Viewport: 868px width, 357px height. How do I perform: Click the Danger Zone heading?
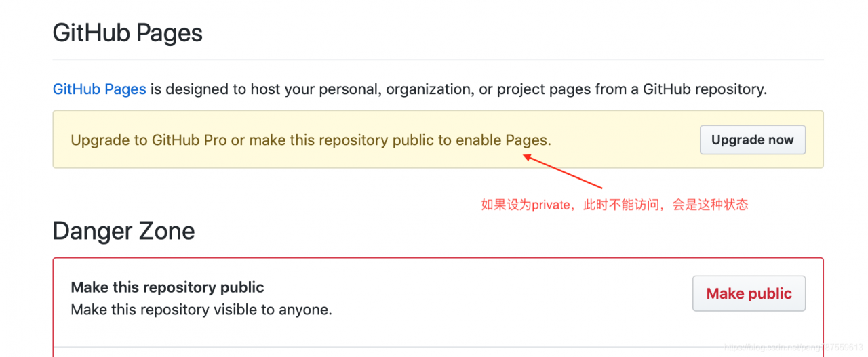(x=123, y=231)
